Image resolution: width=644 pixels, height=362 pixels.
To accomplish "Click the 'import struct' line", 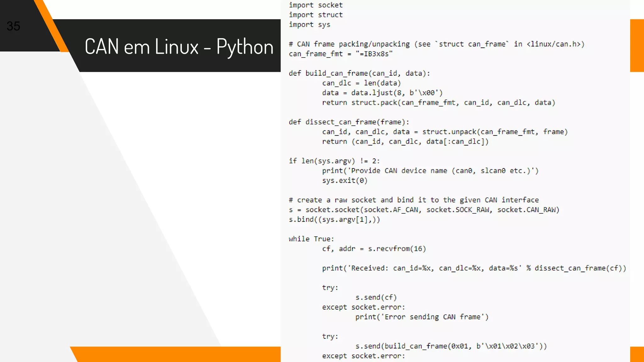I will (x=316, y=15).
